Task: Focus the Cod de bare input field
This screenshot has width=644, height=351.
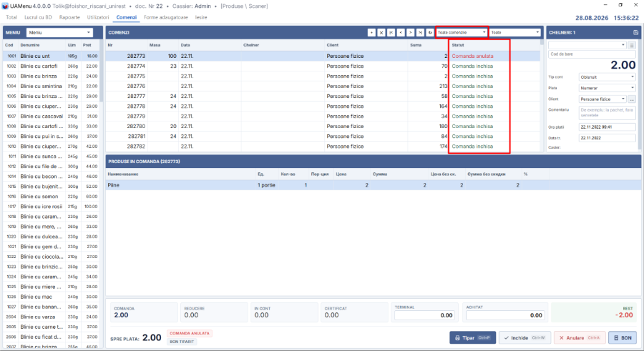Action: tap(592, 54)
